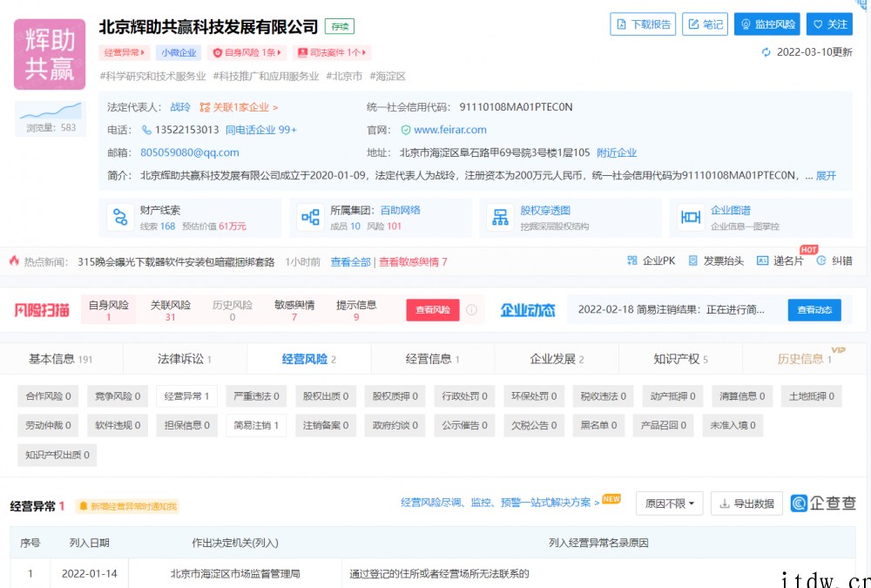Image resolution: width=871 pixels, height=588 pixels.
Task: Click the 关注 follow button
Action: coord(829,24)
